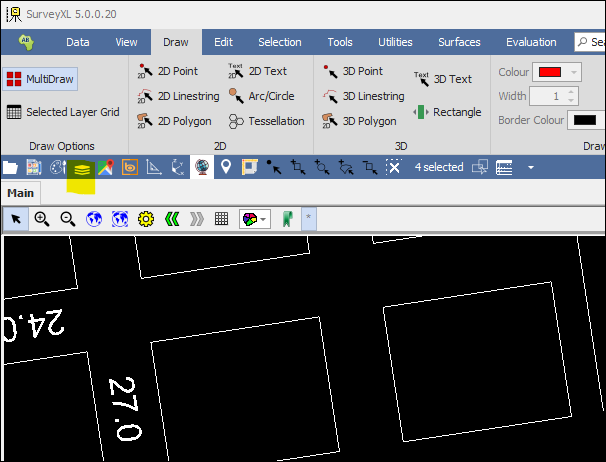Click the grid display icon
The height and width of the screenshot is (462, 606).
[221, 218]
